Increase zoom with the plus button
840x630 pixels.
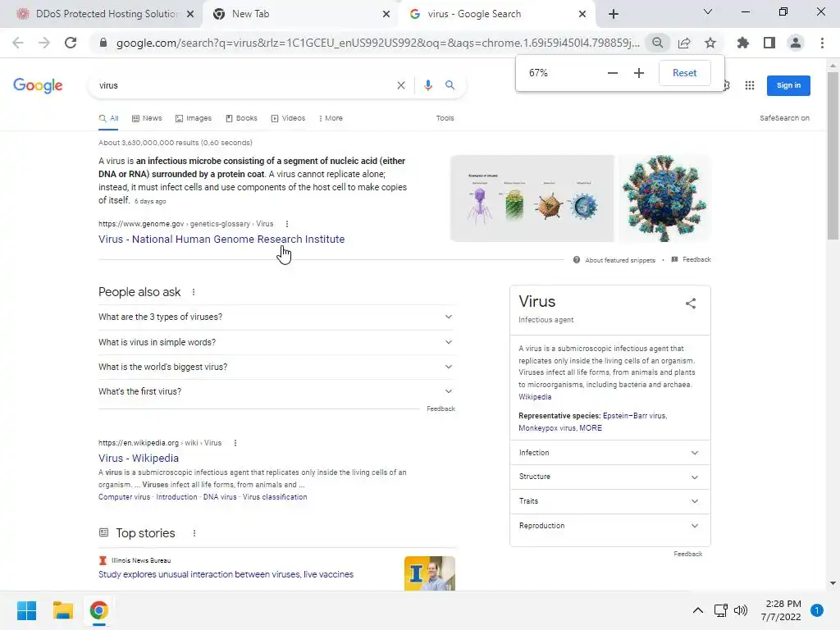tap(638, 73)
